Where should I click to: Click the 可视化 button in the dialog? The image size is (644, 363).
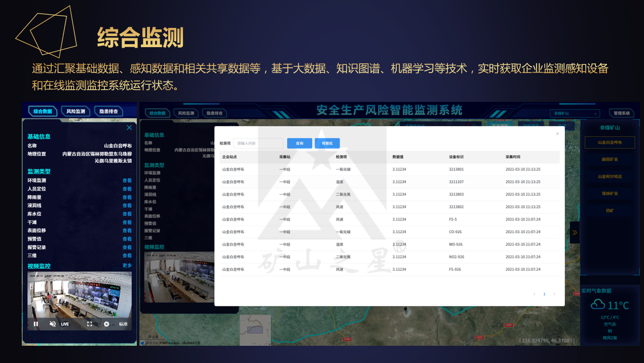(x=327, y=143)
